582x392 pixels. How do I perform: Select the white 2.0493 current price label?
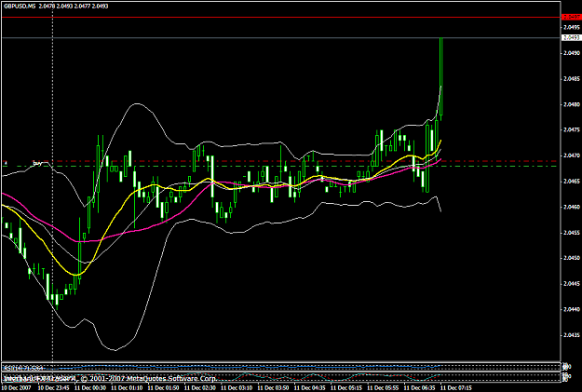pyautogui.click(x=571, y=38)
